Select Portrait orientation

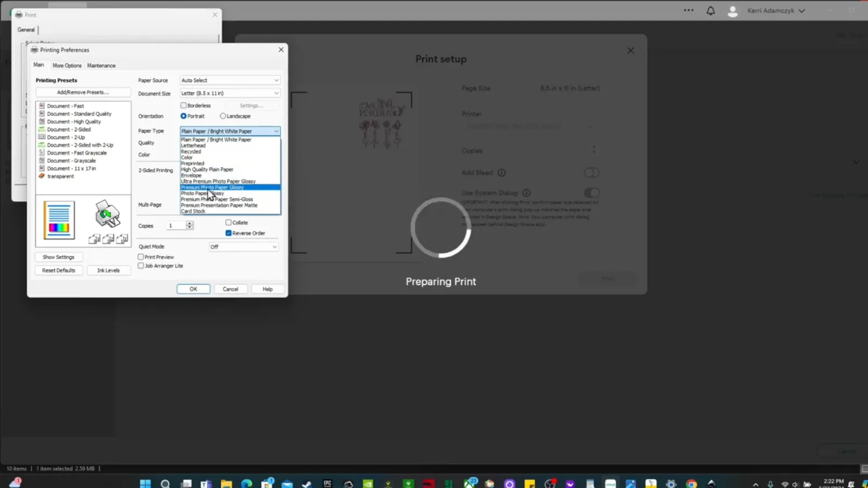coord(183,116)
